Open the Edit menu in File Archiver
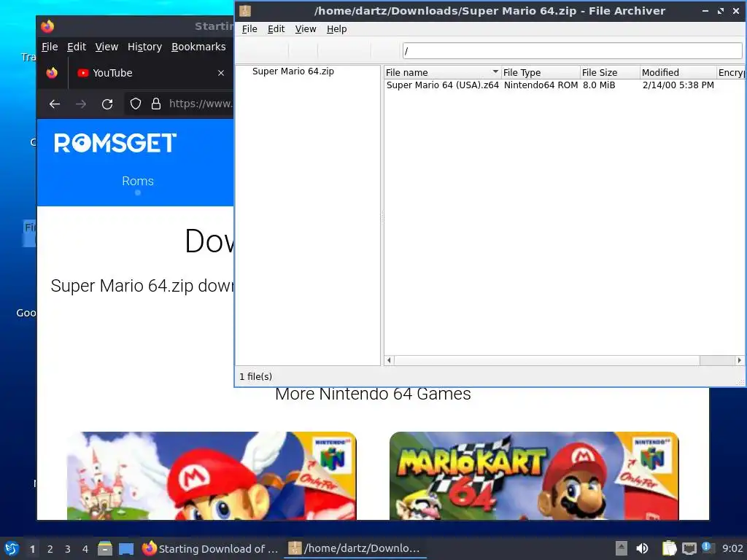This screenshot has width=747, height=560. tap(276, 29)
